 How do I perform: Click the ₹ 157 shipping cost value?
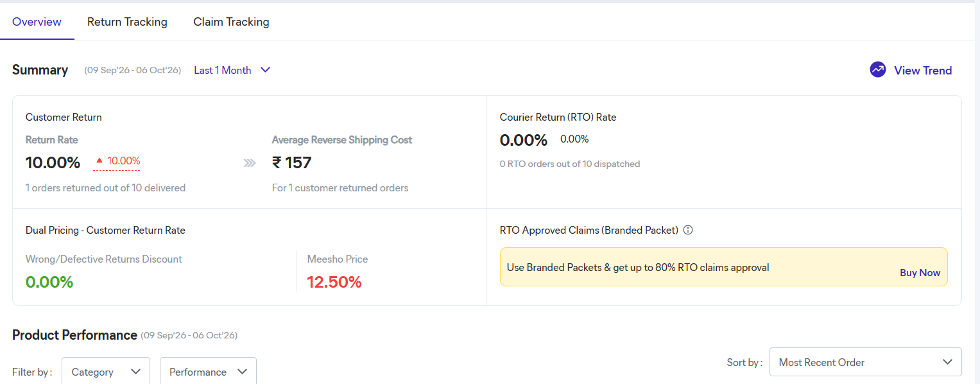(291, 163)
